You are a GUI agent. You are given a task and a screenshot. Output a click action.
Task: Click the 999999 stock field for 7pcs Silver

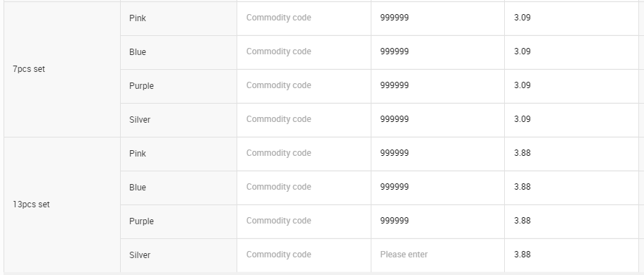click(x=438, y=120)
